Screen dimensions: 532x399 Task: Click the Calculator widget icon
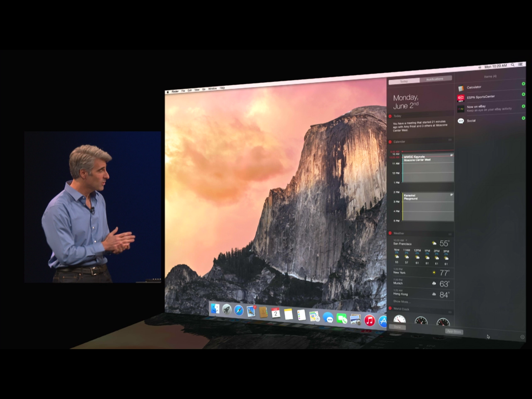461,88
